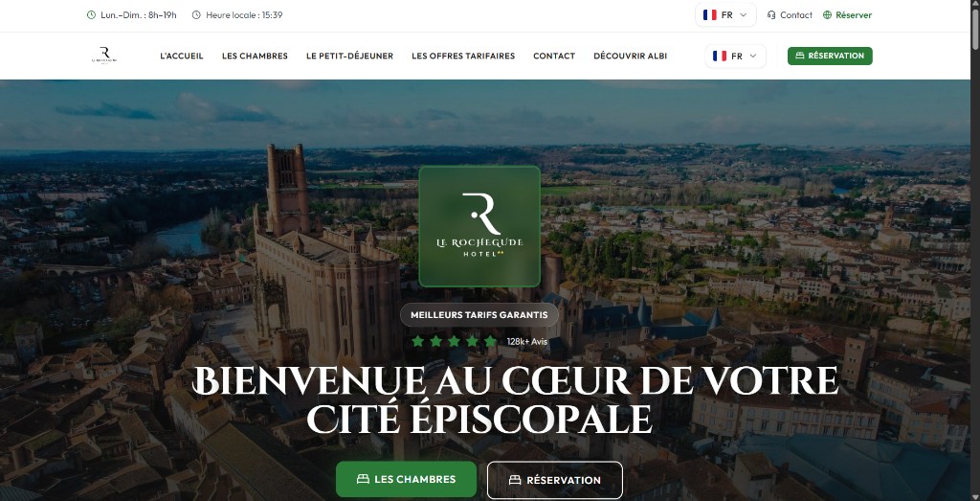980x501 pixels.
Task: Click the French flag in navigation bar
Action: coord(720,56)
